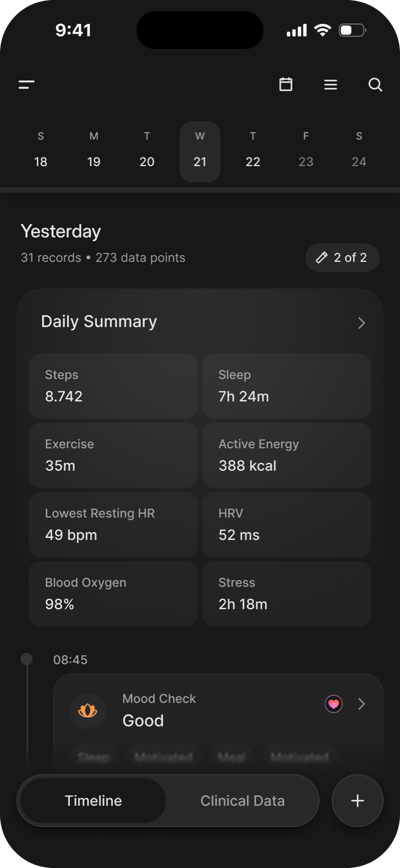Select Thursday 22 in the week strip
This screenshot has width=400, height=868.
coord(253,151)
